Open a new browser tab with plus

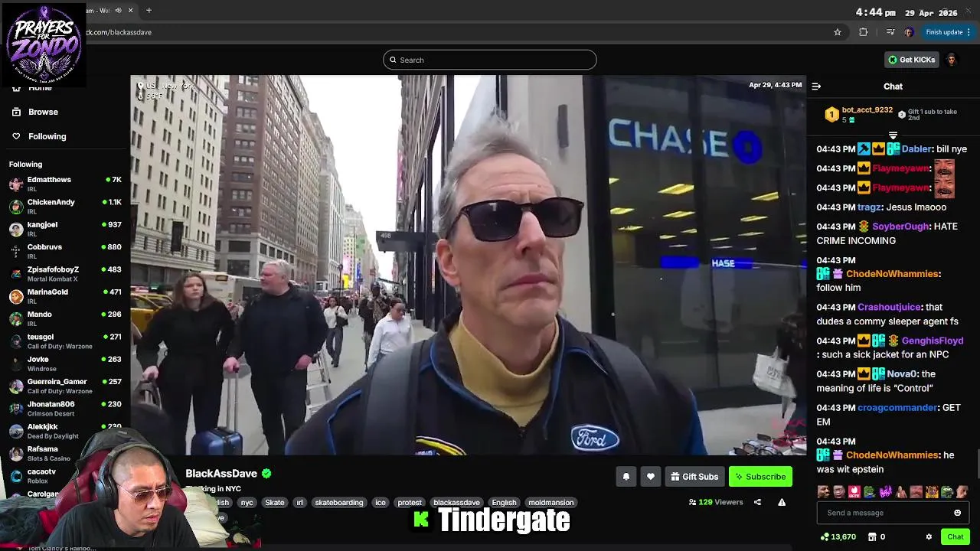point(149,10)
